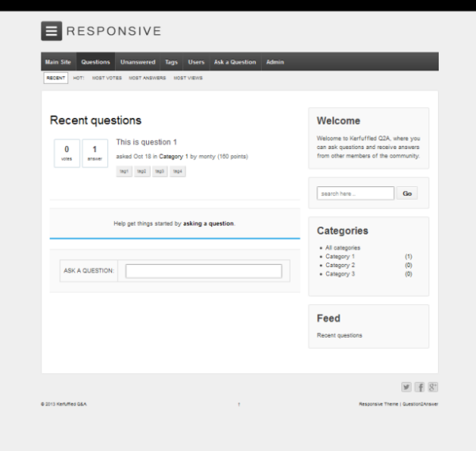Click the Responsive hamburger logo icon
The image size is (476, 451).
52,31
